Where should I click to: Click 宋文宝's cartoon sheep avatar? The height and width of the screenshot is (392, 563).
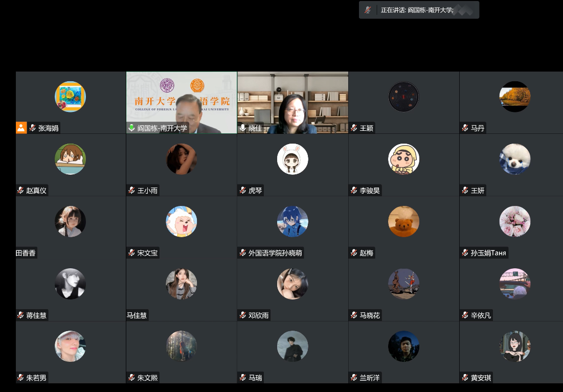pyautogui.click(x=182, y=221)
